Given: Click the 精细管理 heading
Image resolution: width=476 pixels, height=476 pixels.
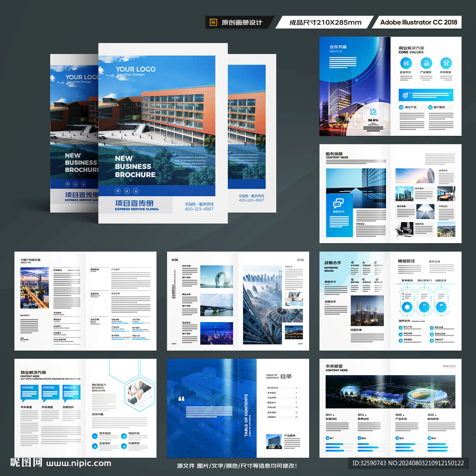Looking at the screenshot, I should (406, 261).
